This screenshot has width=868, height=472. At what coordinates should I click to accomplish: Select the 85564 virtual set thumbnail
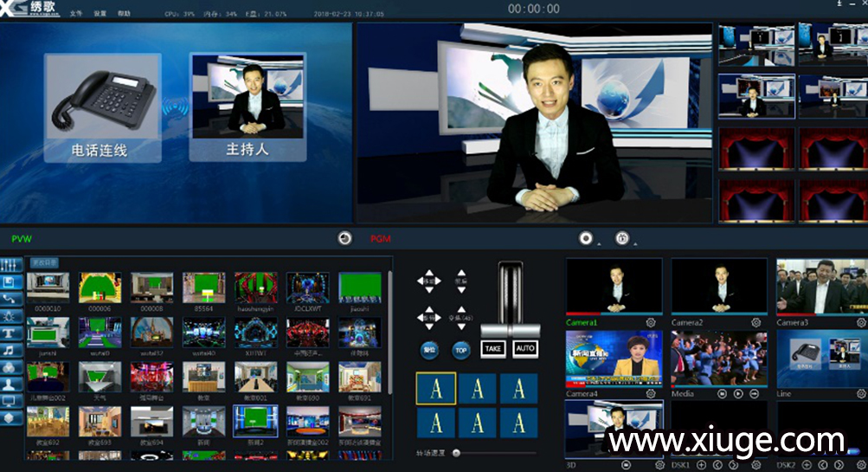click(203, 288)
